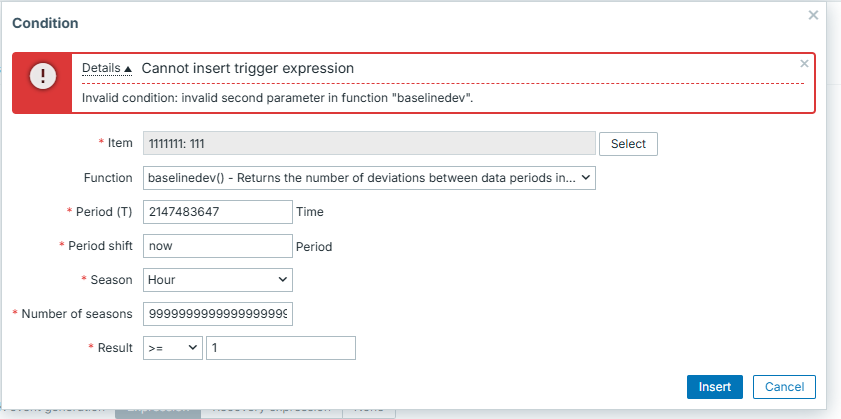Click the Period (T) input field
Image resolution: width=841 pixels, height=419 pixels.
tap(217, 212)
